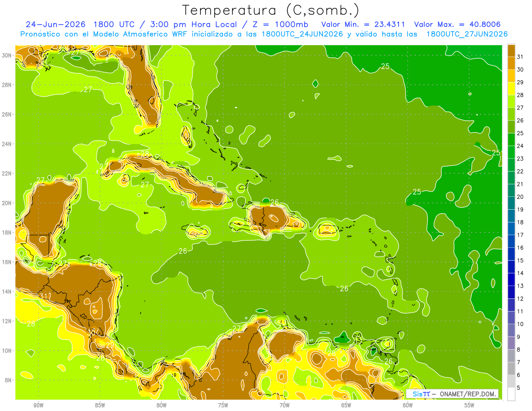Click color scale tick label '12'
Image resolution: width=532 pixels, height=411 pixels.
pyautogui.click(x=520, y=299)
